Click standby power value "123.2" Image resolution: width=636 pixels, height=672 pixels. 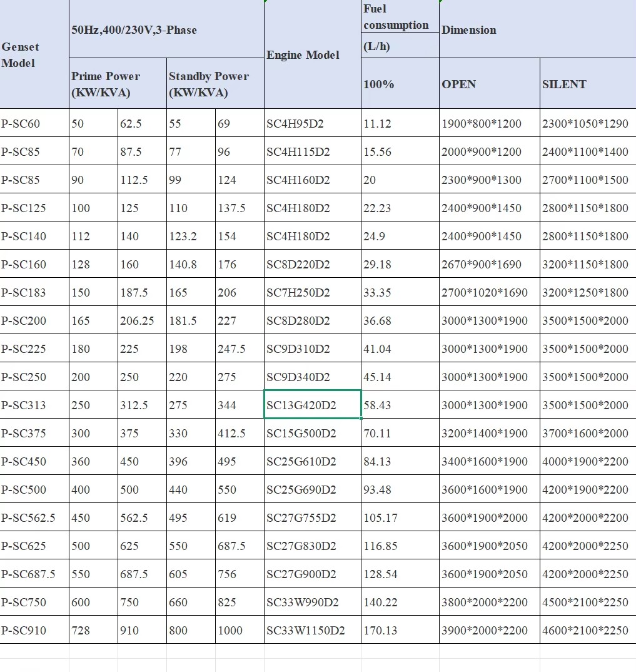191,236
